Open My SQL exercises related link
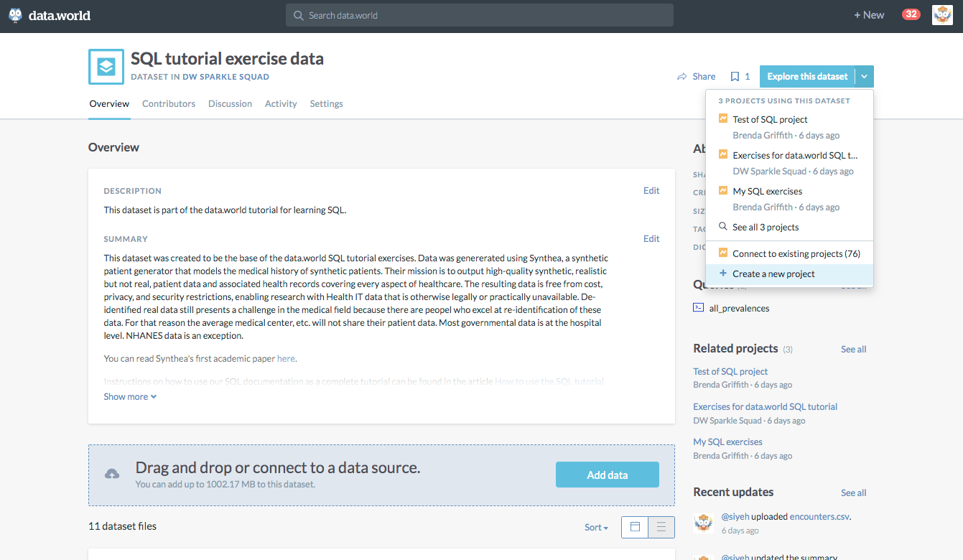 [x=727, y=442]
